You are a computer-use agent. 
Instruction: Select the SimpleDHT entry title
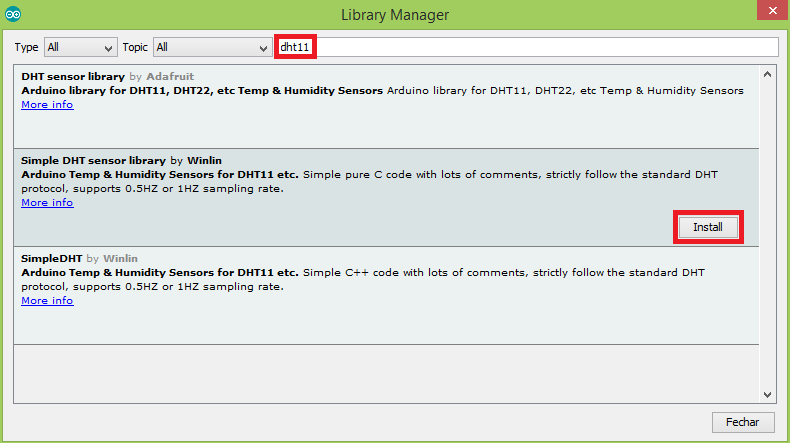(x=51, y=259)
